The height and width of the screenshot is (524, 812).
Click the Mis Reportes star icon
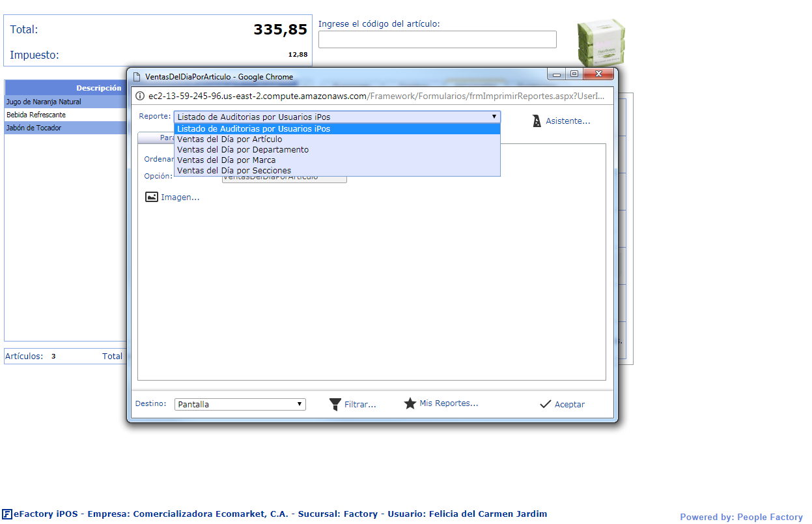[410, 403]
